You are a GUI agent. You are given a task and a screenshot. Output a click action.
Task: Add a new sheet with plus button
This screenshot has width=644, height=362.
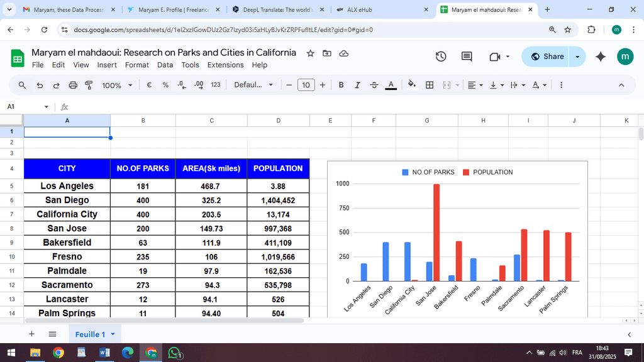pyautogui.click(x=31, y=334)
